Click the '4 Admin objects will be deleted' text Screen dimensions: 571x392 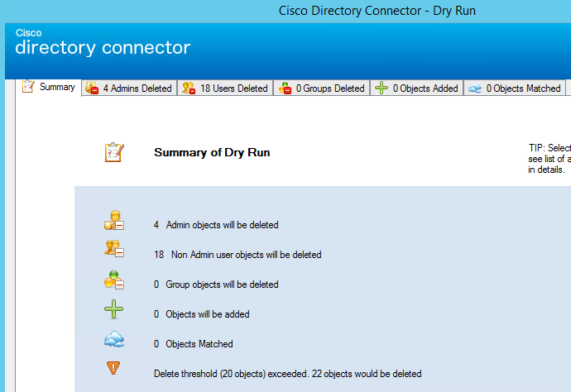[x=216, y=225]
